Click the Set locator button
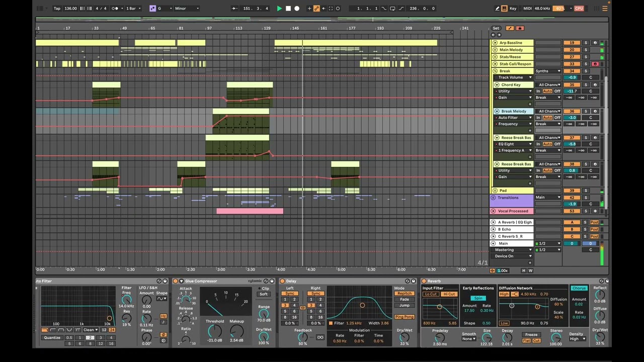The height and width of the screenshot is (362, 644). point(496,28)
